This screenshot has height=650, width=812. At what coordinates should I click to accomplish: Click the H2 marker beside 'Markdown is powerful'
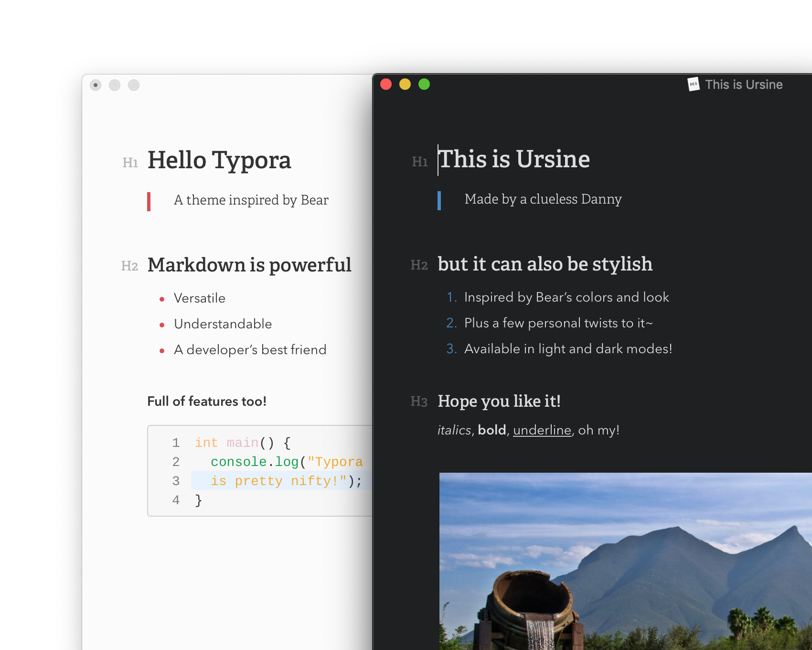tap(129, 266)
